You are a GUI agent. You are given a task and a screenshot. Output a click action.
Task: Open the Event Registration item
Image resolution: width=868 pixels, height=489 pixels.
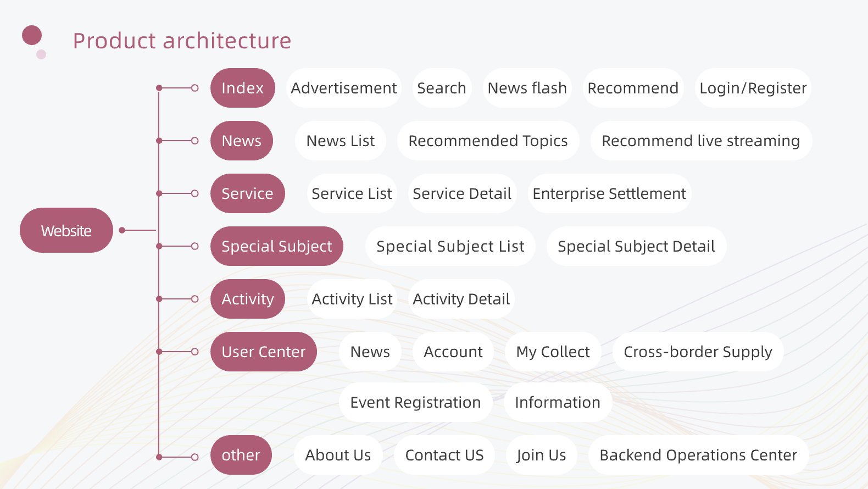point(415,402)
